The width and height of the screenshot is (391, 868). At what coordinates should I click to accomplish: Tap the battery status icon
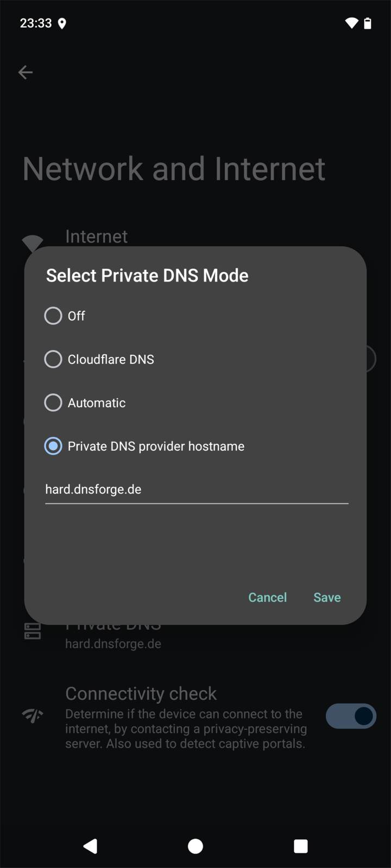tap(368, 23)
